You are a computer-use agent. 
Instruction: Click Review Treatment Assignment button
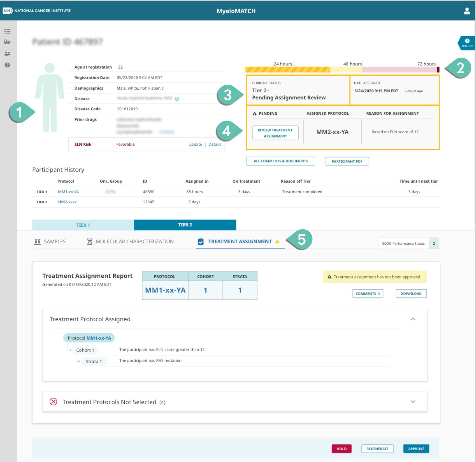click(275, 133)
